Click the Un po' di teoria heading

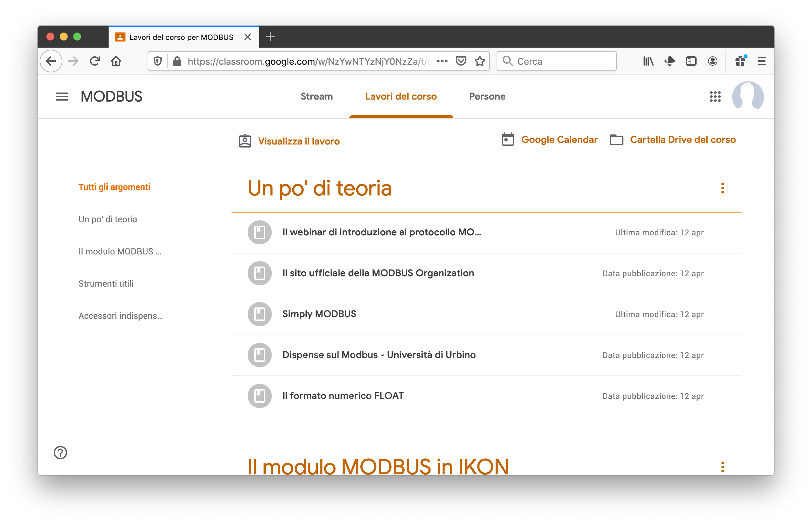(x=320, y=188)
